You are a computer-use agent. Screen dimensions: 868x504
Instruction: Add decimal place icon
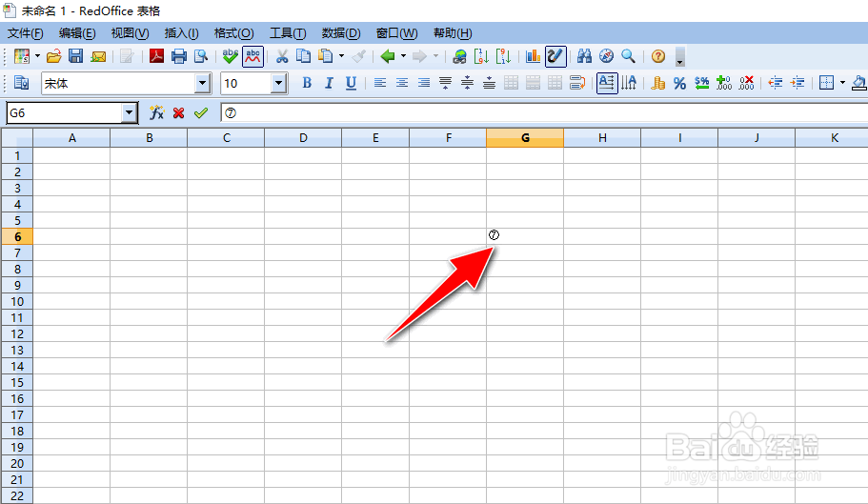pyautogui.click(x=723, y=83)
